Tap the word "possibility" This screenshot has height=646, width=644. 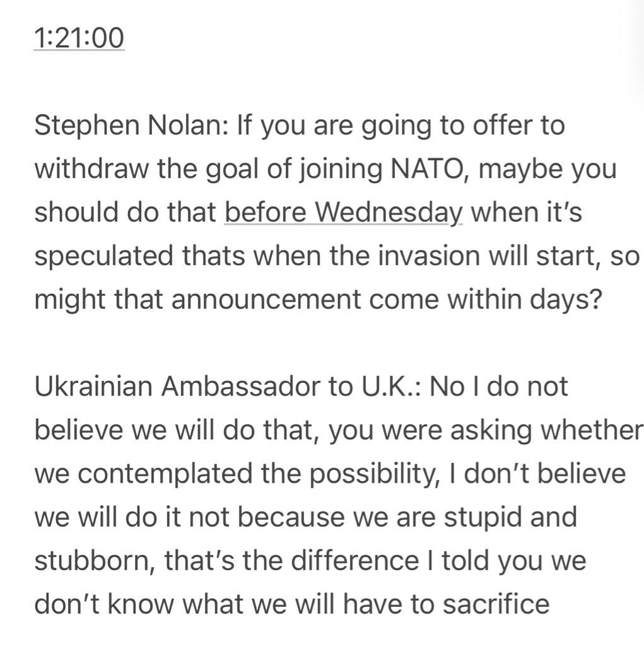[374, 474]
